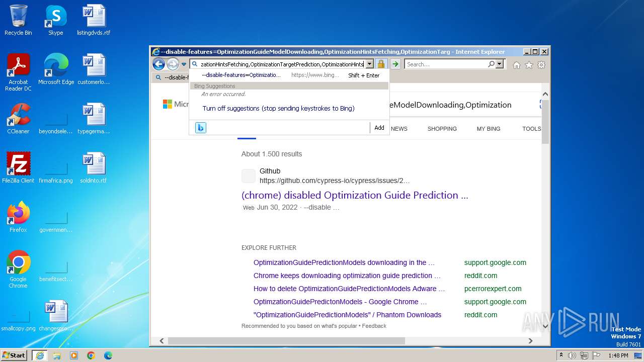The width and height of the screenshot is (644, 362).
Task: Open the recent pages dropdown arrow
Action: [184, 64]
